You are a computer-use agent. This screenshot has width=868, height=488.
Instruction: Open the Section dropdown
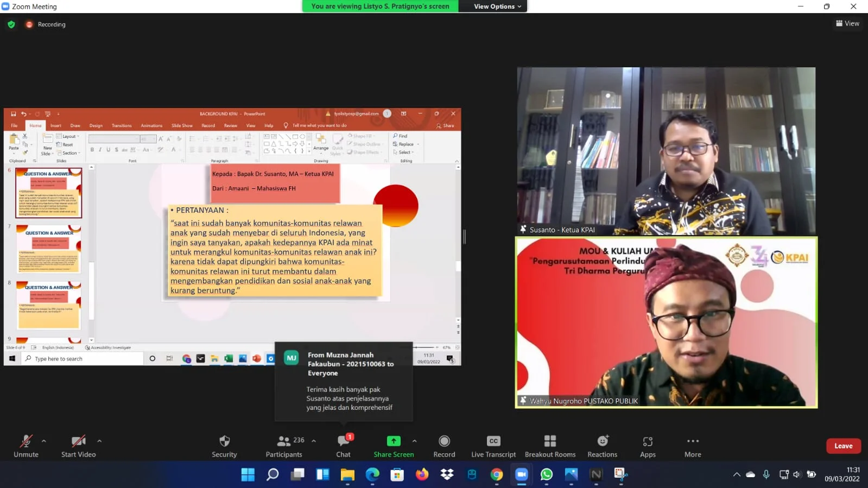click(x=68, y=153)
